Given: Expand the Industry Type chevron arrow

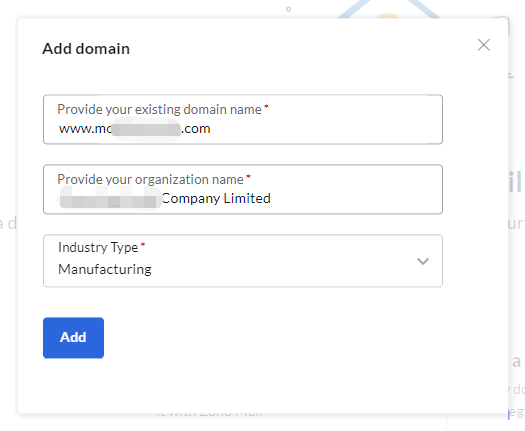Looking at the screenshot, I should click(423, 261).
